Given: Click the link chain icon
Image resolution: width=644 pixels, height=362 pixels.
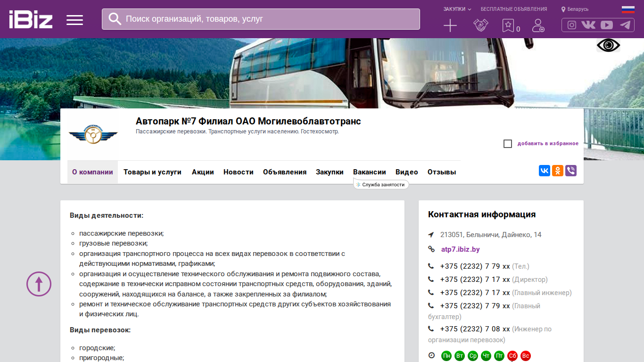Looking at the screenshot, I should pos(431,249).
